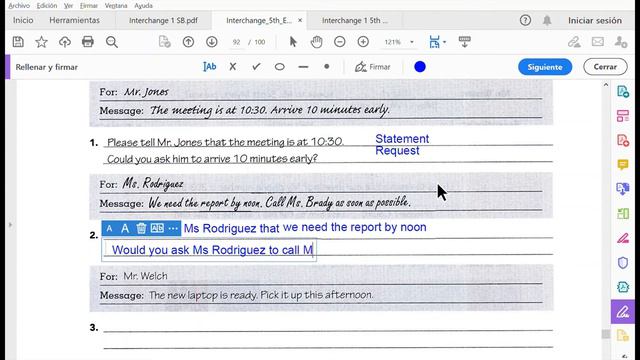Click the Firmar sign button

pos(373,67)
